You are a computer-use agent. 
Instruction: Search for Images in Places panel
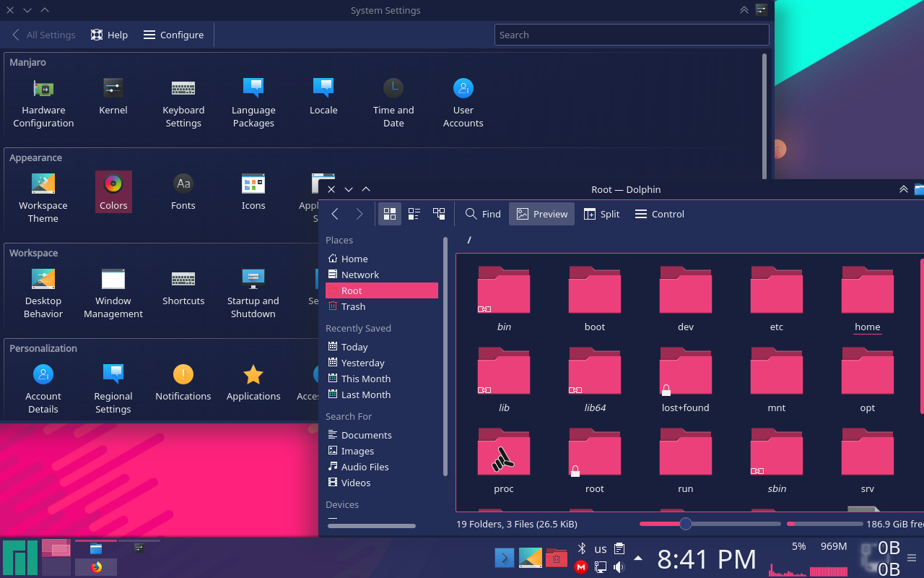(382, 451)
